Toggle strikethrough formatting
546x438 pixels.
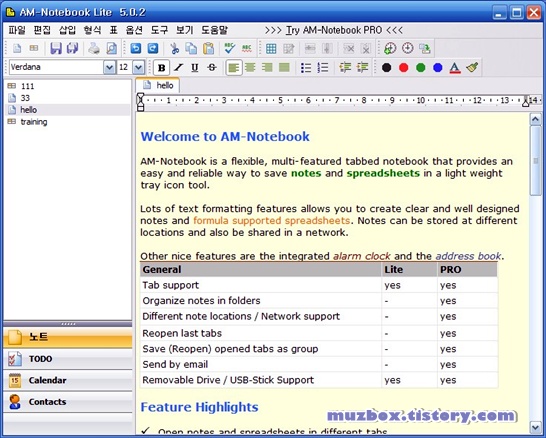tap(212, 68)
